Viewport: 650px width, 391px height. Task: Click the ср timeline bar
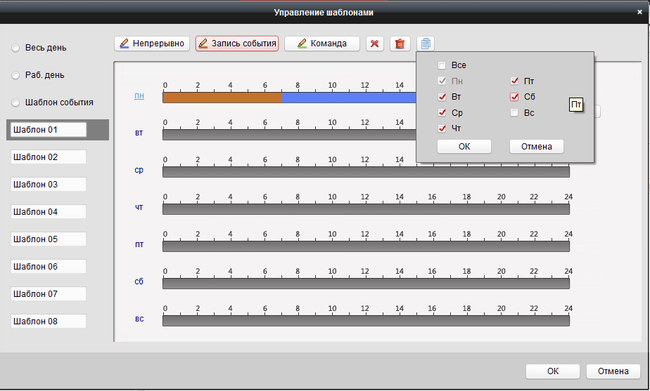(366, 172)
